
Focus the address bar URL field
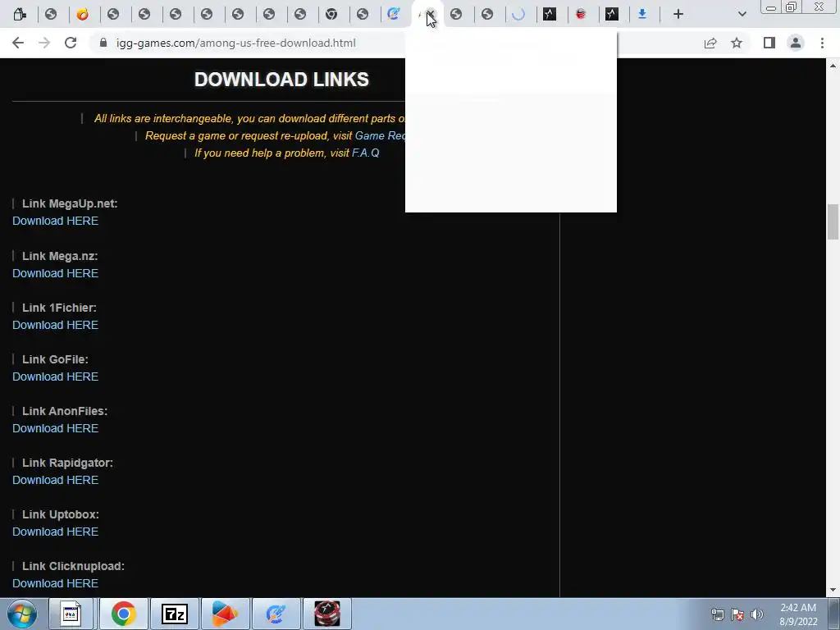(235, 43)
